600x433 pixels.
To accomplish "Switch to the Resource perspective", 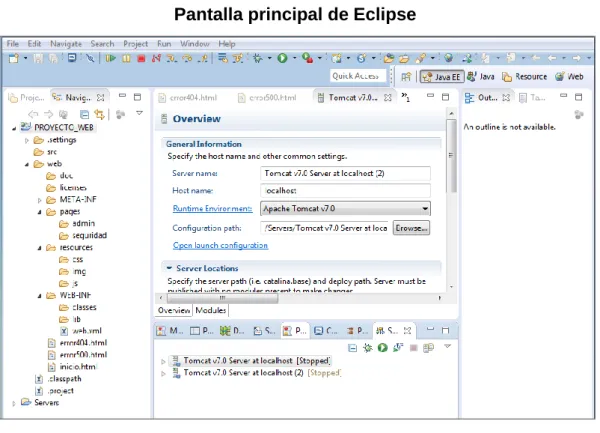I will pos(525,77).
